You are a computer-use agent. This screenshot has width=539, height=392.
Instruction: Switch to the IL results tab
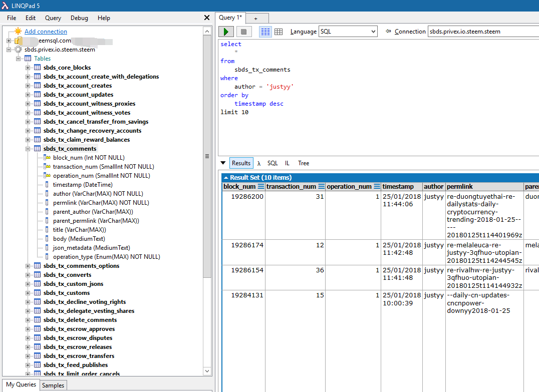pos(287,163)
